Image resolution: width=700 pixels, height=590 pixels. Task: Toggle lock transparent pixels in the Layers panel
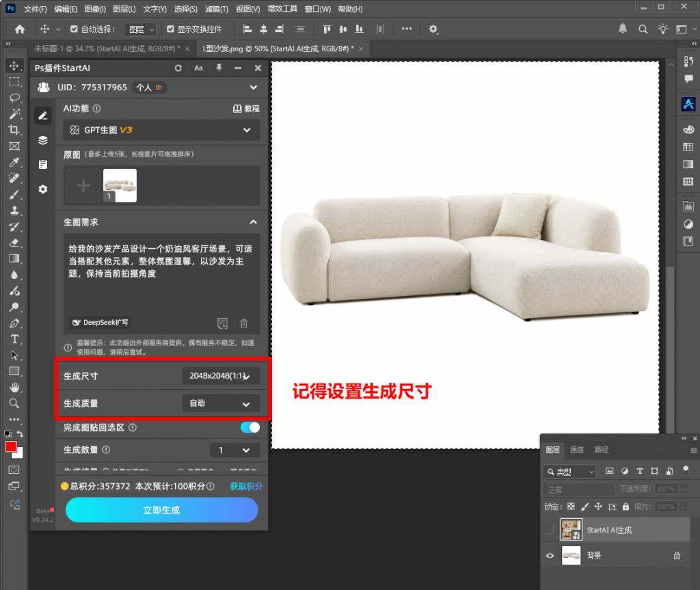tap(571, 507)
